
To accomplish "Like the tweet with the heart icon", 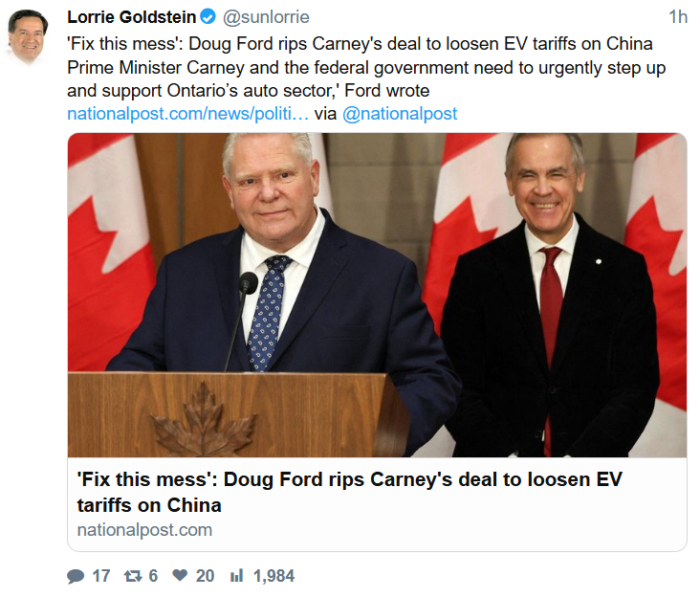I will pyautogui.click(x=179, y=576).
